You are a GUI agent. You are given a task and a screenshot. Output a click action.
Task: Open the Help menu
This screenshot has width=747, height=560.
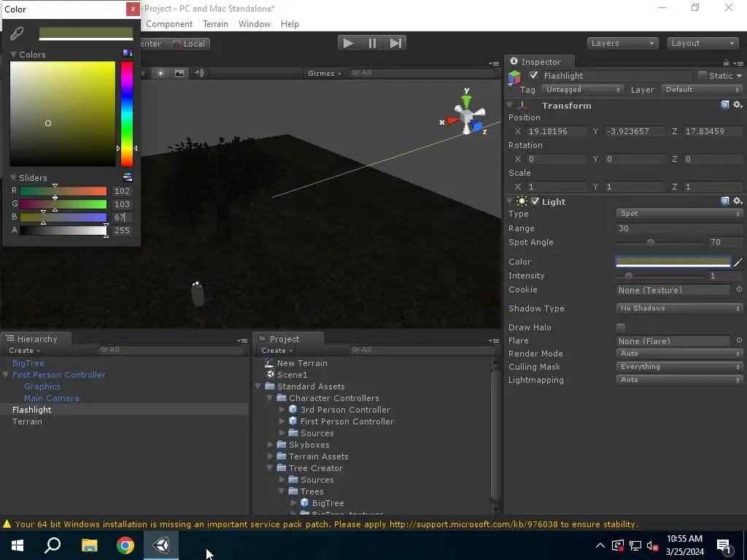290,24
